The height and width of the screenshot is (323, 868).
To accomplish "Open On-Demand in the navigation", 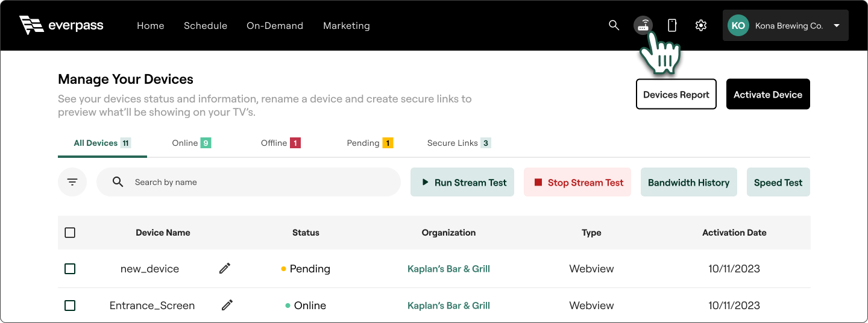I will pos(275,25).
